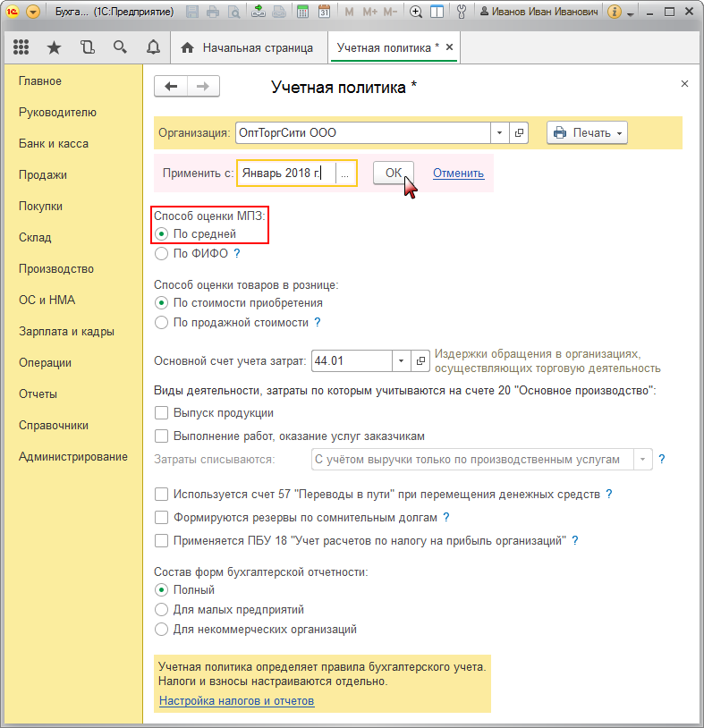Open the Печать dropdown button
The image size is (704, 728).
(x=587, y=132)
